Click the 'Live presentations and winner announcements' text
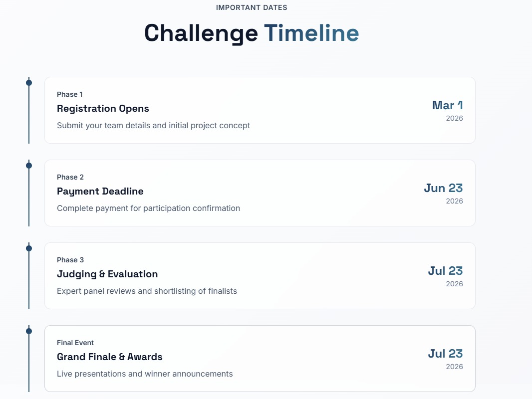This screenshot has height=399, width=532. pyautogui.click(x=145, y=374)
